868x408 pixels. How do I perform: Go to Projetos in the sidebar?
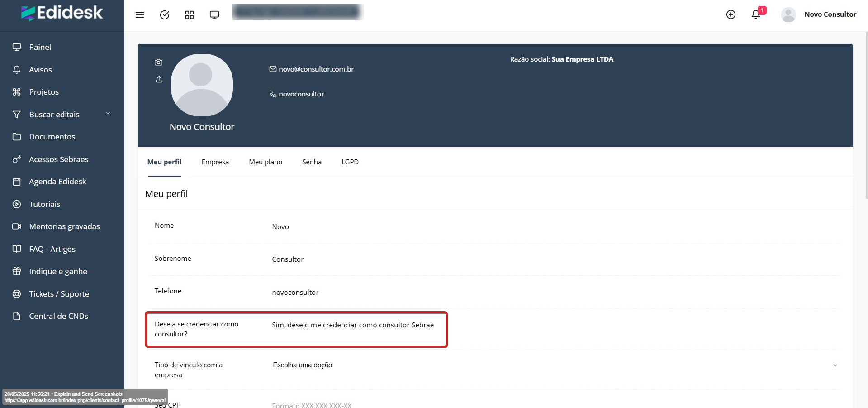click(44, 92)
